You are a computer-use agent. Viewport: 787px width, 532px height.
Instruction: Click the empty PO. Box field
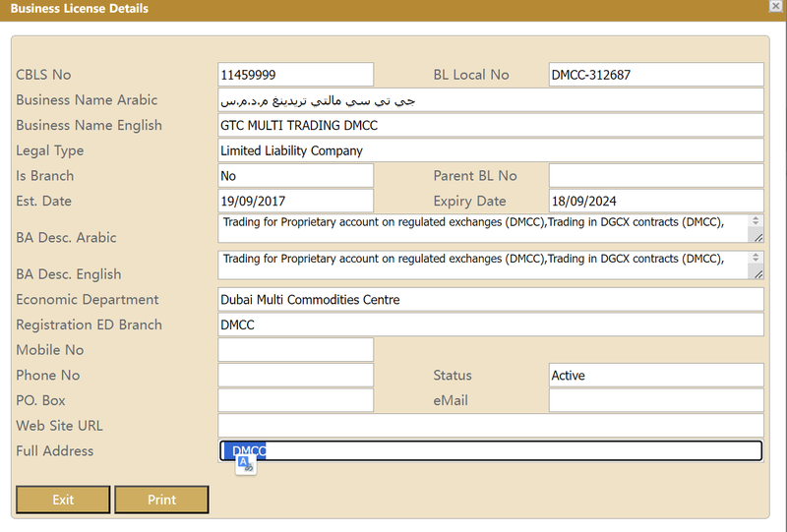[x=296, y=400]
